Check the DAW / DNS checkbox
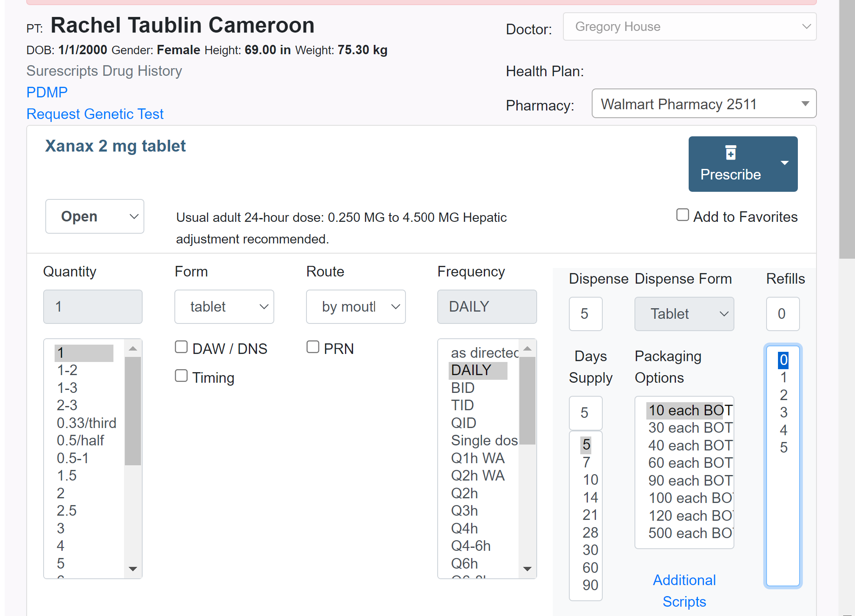Screen dimensions: 855x616 (181, 347)
